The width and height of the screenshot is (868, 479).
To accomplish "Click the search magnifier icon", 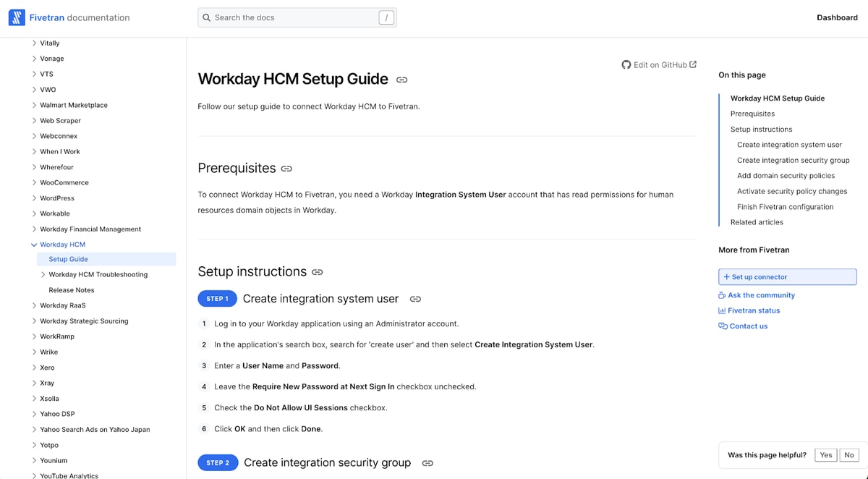I will point(207,17).
